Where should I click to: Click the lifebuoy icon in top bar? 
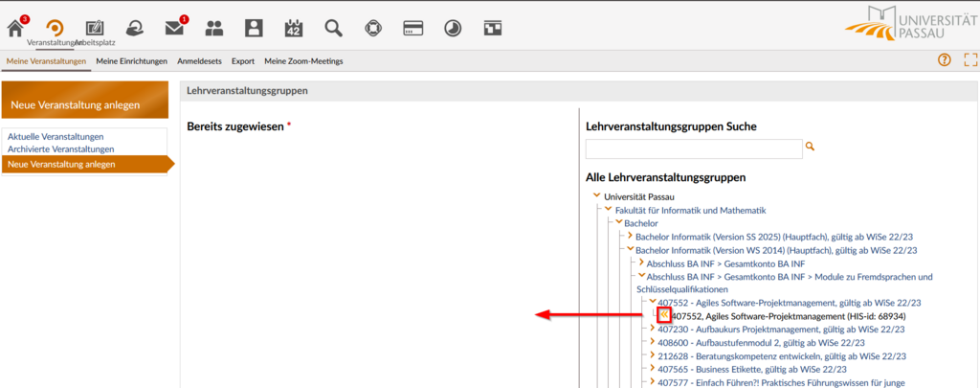374,28
